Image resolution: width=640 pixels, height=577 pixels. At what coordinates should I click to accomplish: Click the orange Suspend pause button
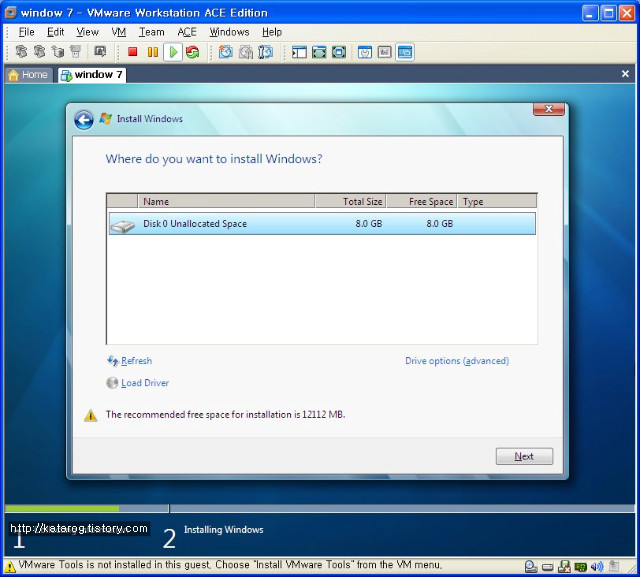click(x=153, y=52)
